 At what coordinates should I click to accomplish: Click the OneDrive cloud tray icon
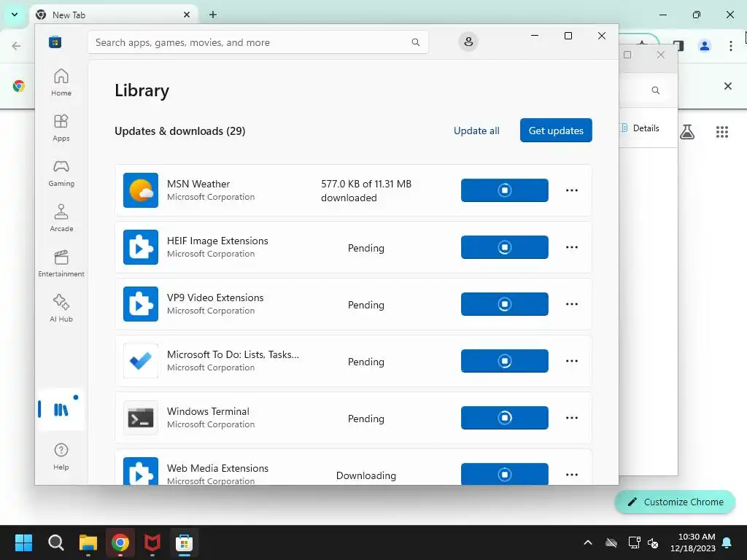point(611,542)
